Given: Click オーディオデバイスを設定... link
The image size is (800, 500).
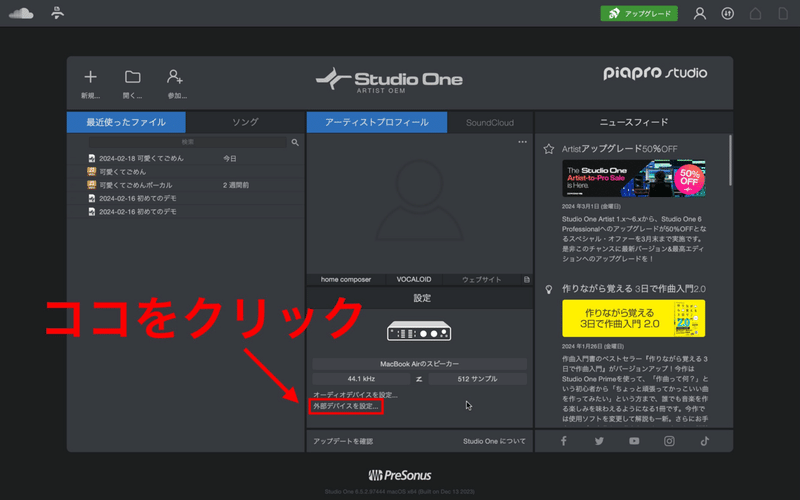Looking at the screenshot, I should 355,395.
